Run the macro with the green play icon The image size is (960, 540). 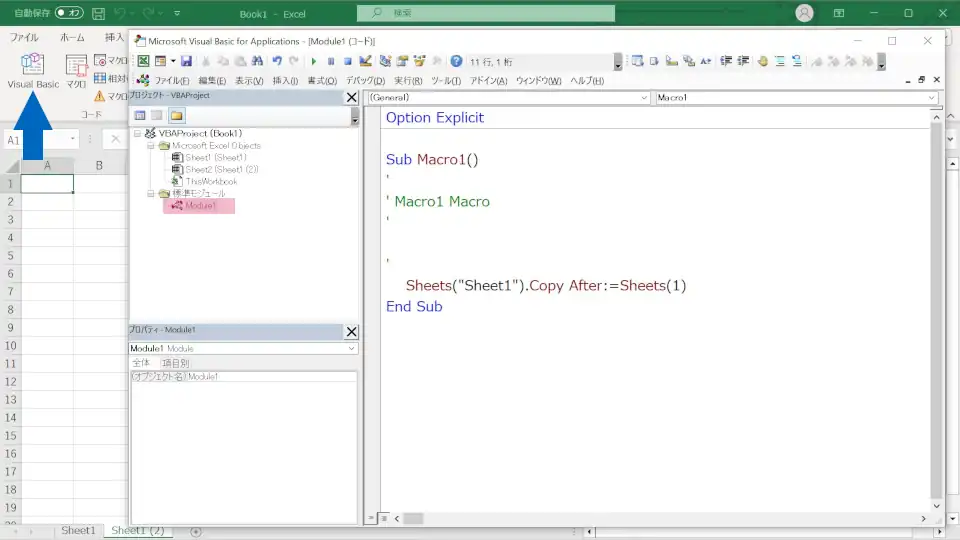click(314, 61)
